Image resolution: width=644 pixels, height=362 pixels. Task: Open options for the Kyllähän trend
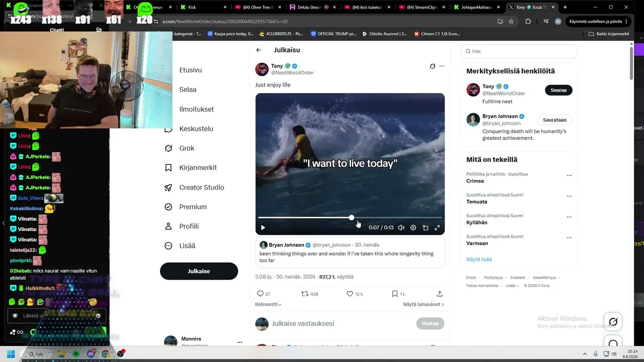tap(569, 217)
